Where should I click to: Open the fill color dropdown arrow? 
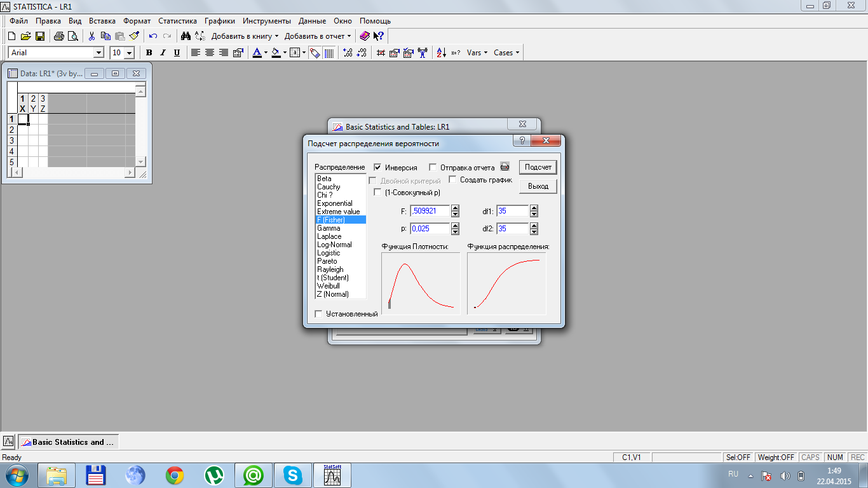click(285, 53)
